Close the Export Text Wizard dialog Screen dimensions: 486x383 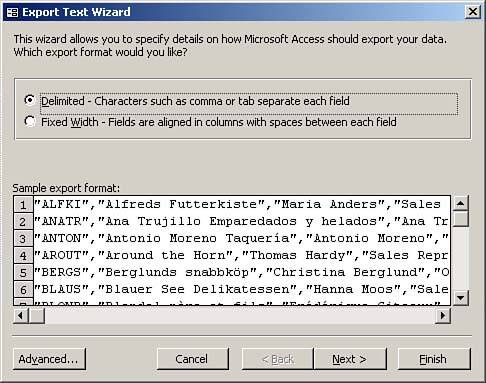(473, 12)
